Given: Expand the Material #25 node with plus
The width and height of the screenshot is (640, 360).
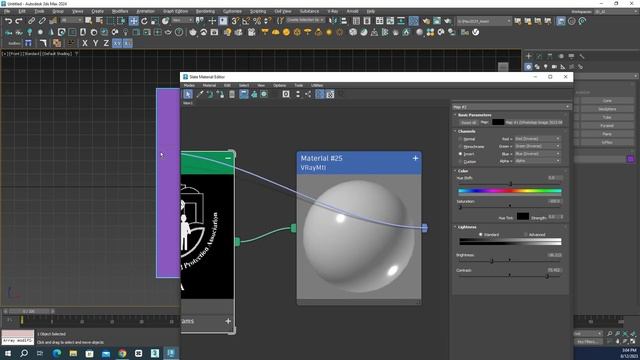Looking at the screenshot, I should tap(415, 158).
